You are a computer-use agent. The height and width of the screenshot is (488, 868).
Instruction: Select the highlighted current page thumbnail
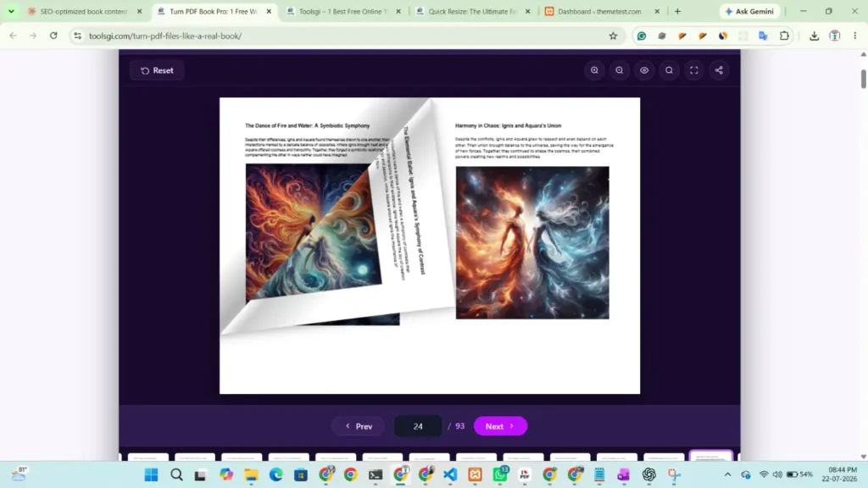(711, 456)
